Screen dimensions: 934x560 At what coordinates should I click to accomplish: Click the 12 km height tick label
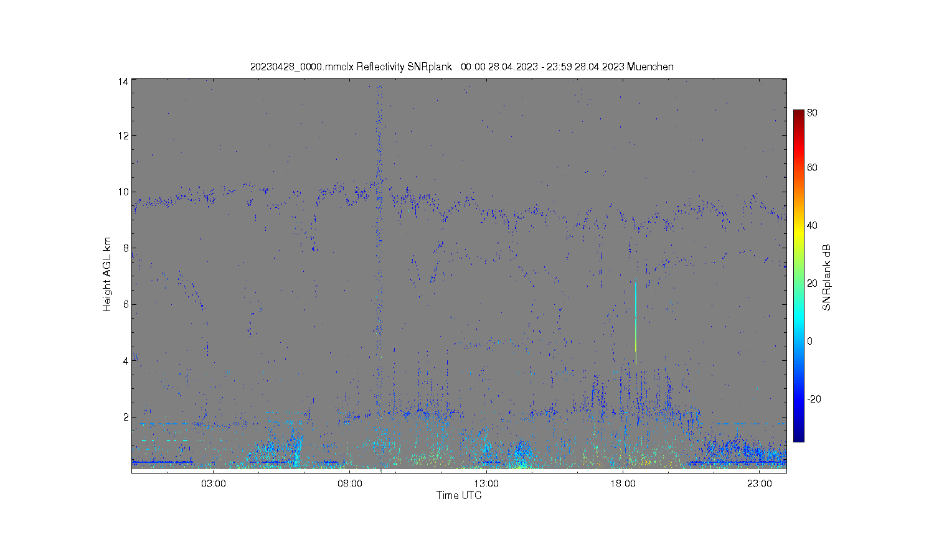point(123,136)
